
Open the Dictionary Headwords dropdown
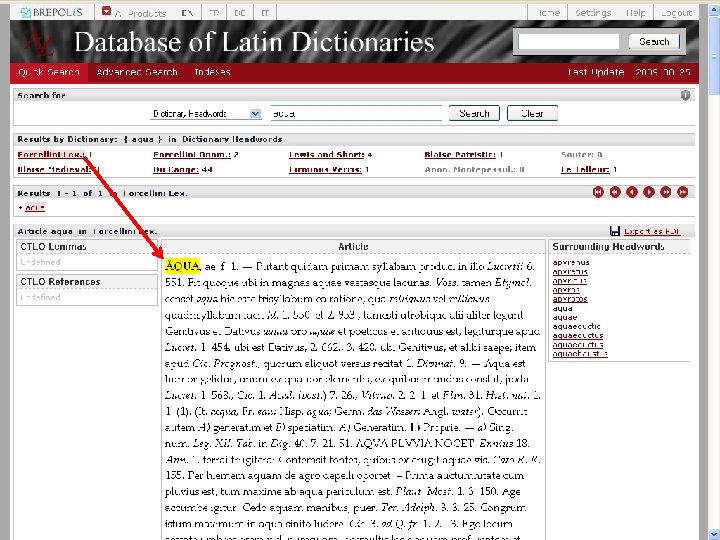[x=206, y=113]
